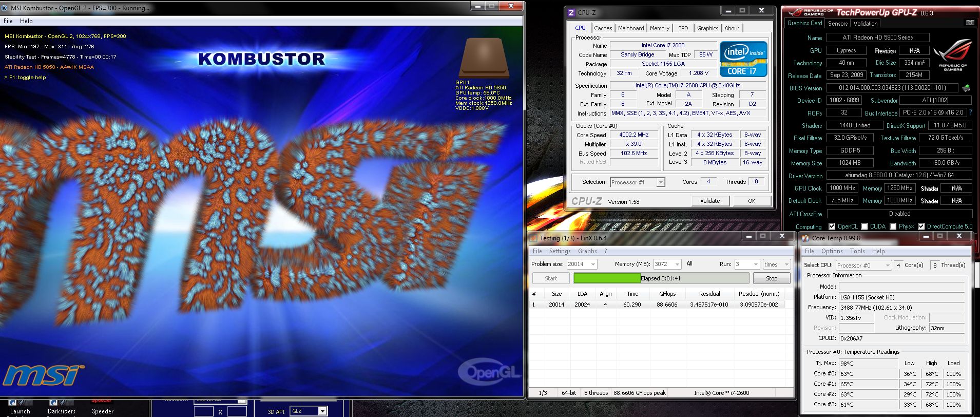This screenshot has width=980, height=417.
Task: Click the LinX Residual (norm.) column header
Action: tap(759, 294)
